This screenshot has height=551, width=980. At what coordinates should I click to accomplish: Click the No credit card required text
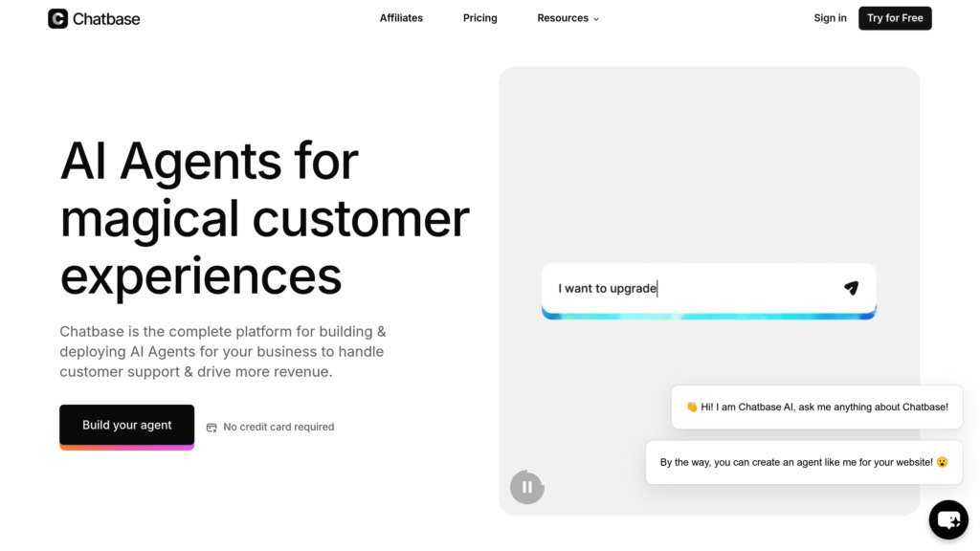(278, 428)
